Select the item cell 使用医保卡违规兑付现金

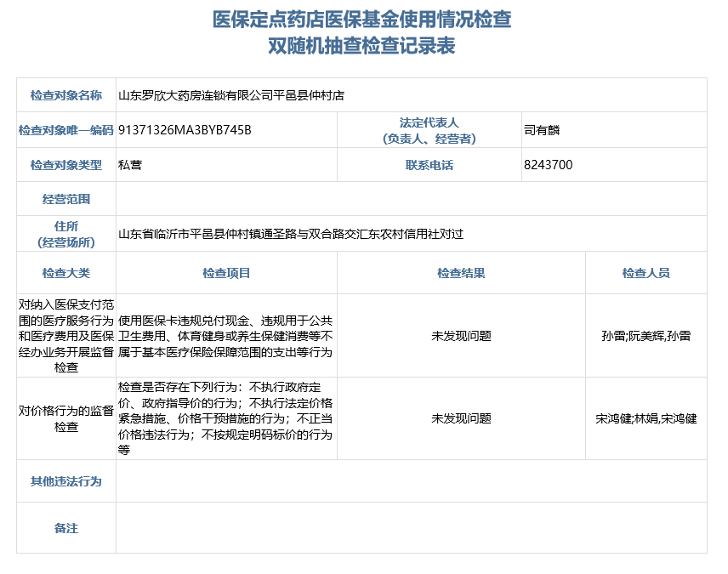click(x=226, y=336)
